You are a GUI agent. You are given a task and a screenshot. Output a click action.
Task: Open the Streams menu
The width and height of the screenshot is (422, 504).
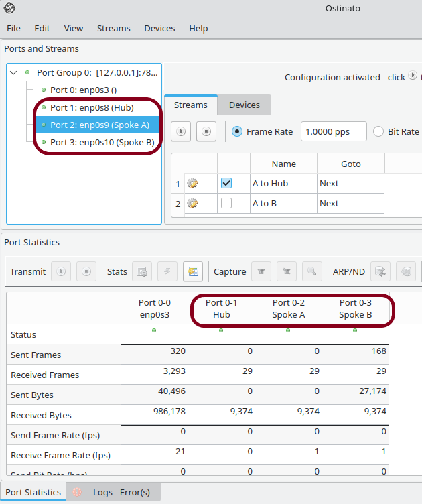[x=113, y=28]
